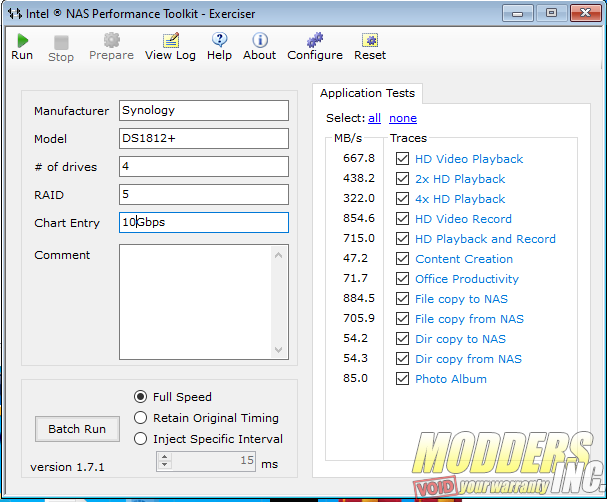Click into the Manufacturer field
Screen dimensions: 607x502
[x=204, y=111]
